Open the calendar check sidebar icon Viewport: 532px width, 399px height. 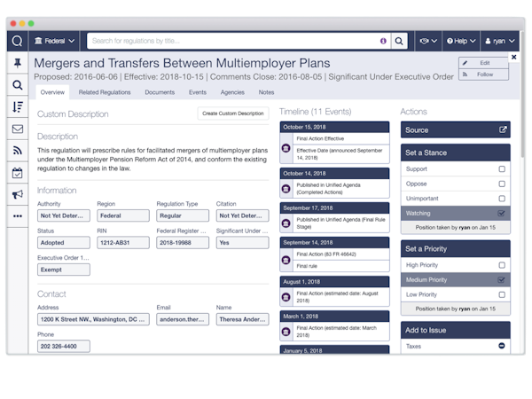coord(18,173)
